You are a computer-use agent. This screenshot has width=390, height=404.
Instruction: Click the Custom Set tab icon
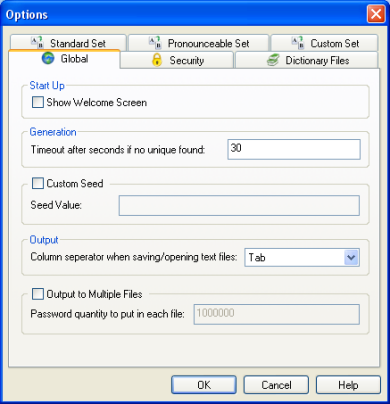pos(297,43)
